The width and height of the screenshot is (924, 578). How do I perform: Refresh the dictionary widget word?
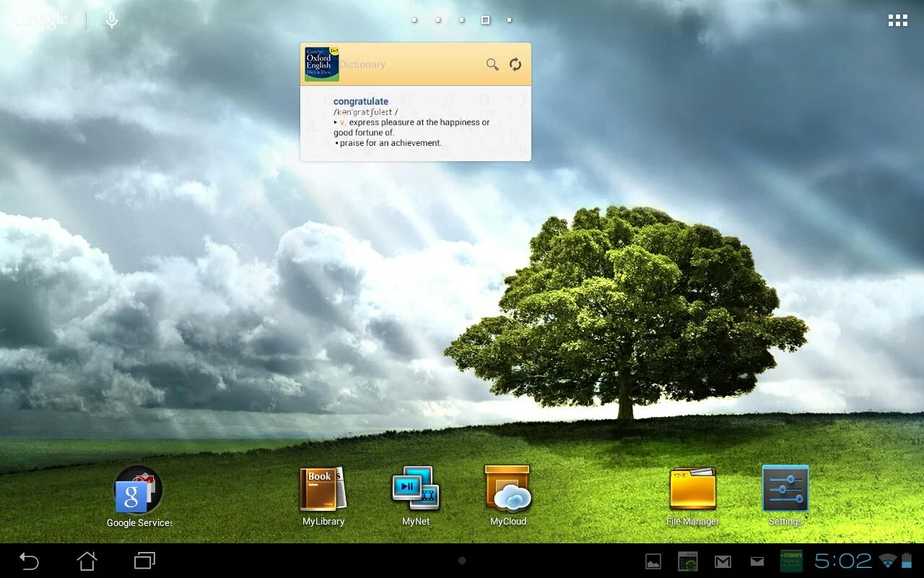(515, 64)
